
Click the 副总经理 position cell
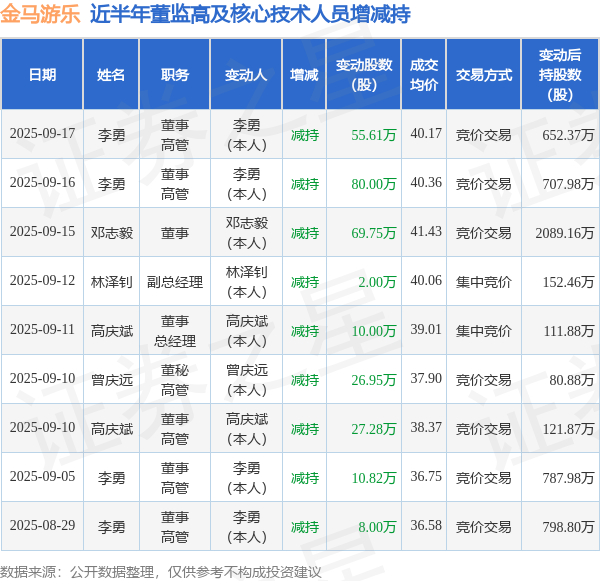click(175, 282)
